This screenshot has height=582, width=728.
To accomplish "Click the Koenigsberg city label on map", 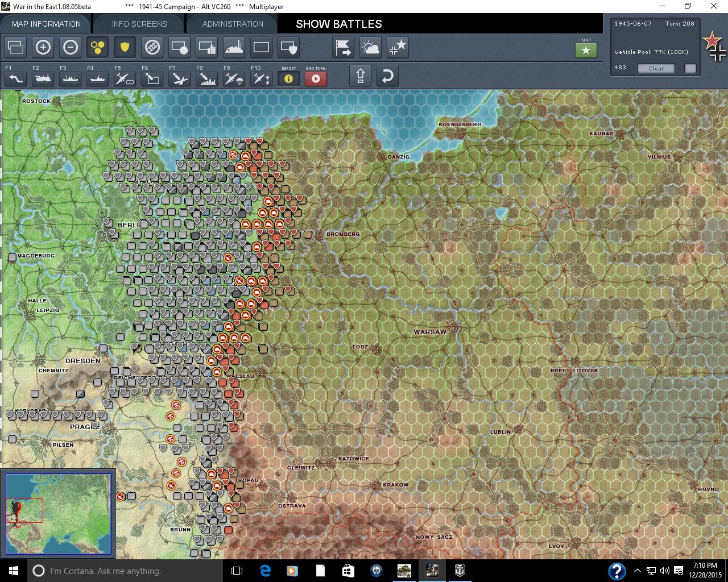I will (x=460, y=124).
